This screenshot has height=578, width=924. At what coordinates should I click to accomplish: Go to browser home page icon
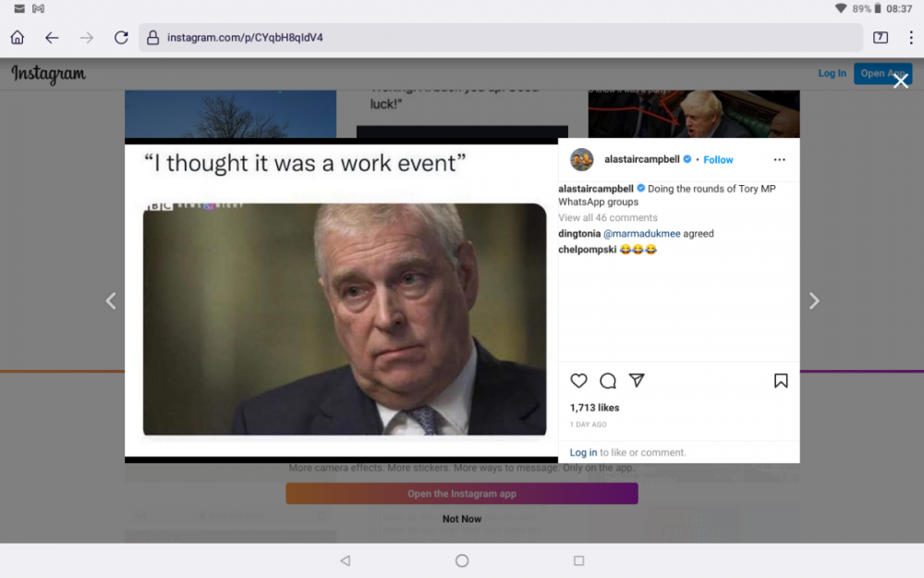(x=17, y=38)
